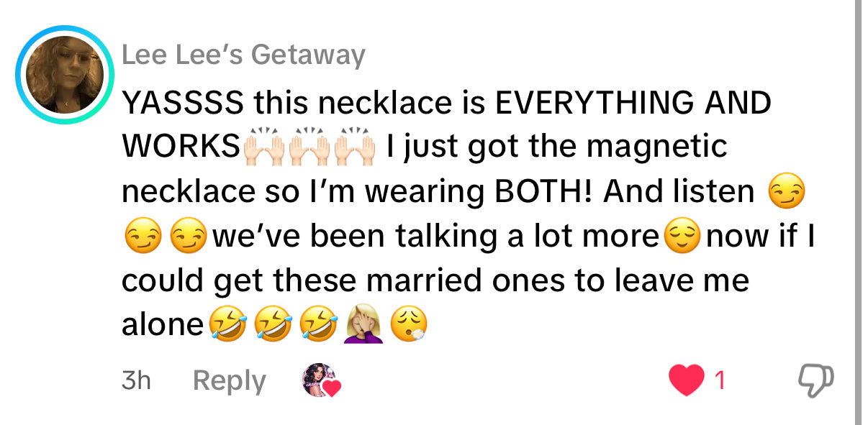Dislike the comment with thumbs-down icon

[816, 380]
